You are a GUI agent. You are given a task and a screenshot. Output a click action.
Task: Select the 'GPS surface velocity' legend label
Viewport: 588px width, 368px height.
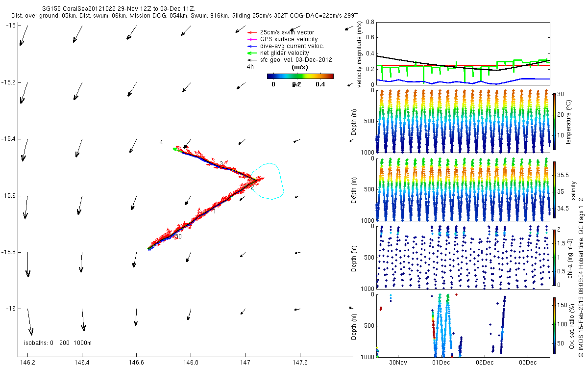click(x=289, y=39)
